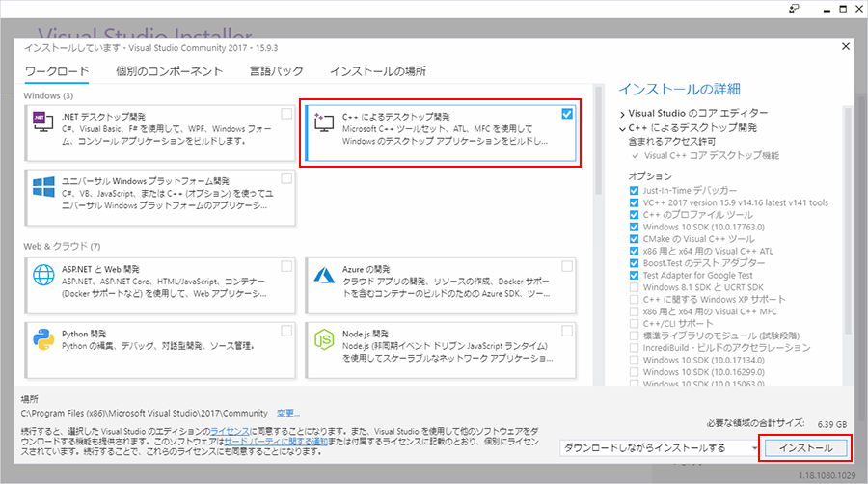Click Visual C++ コア デスクトップ機能 entry
The width and height of the screenshot is (868, 484).
[712, 156]
